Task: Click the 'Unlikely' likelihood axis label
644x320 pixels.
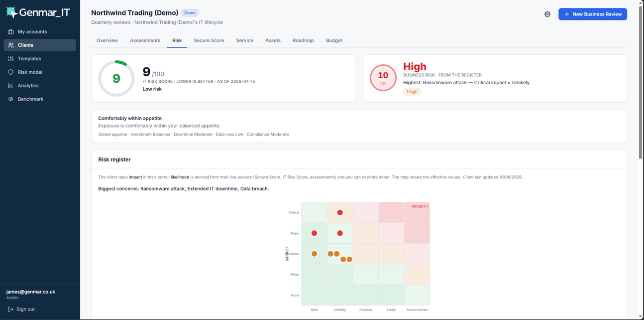Action: [x=340, y=310]
